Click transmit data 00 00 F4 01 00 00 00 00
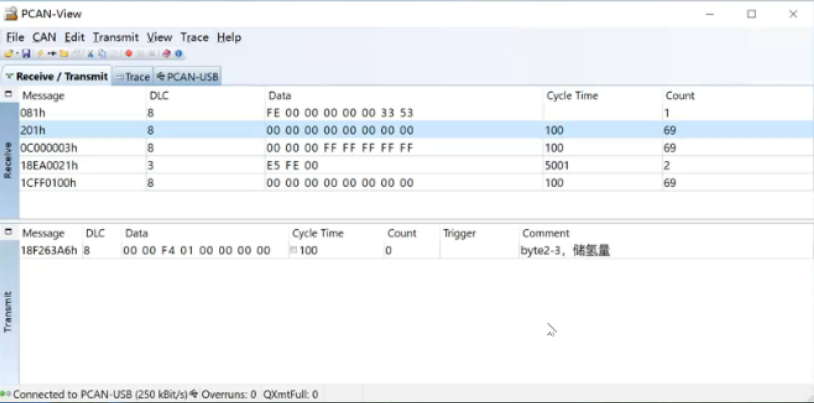The width and height of the screenshot is (814, 403). click(x=197, y=250)
